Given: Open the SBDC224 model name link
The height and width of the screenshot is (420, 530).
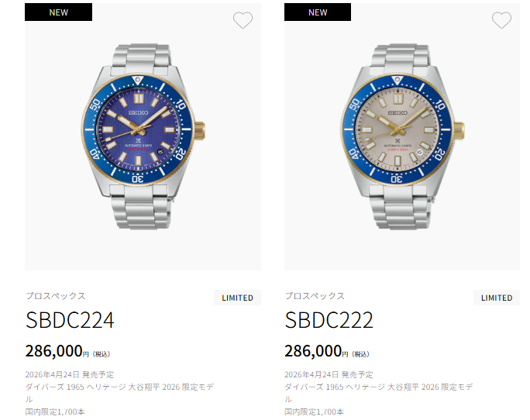Looking at the screenshot, I should 70,320.
